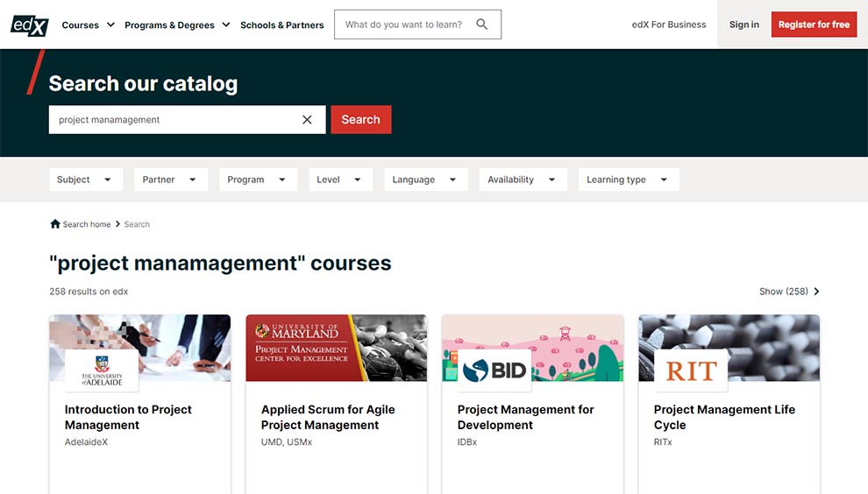
Task: Go to Search home breadcrumb link
Action: [86, 224]
